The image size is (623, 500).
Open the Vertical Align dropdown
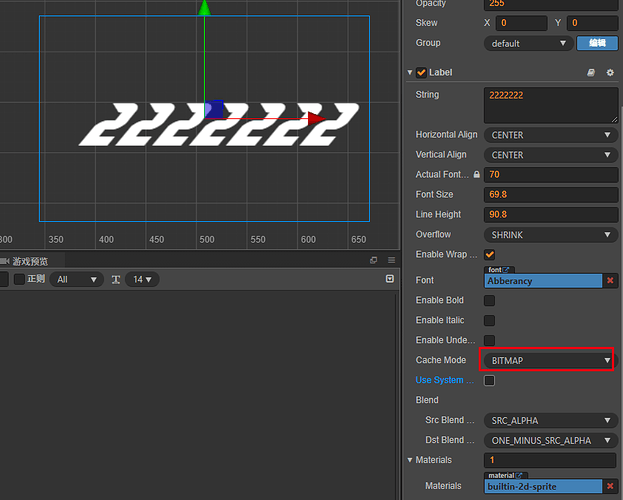(x=551, y=155)
